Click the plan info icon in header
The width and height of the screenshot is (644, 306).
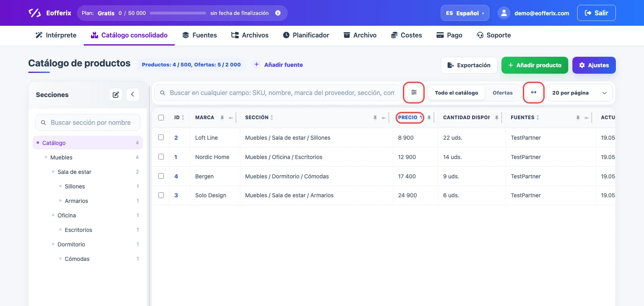278,13
